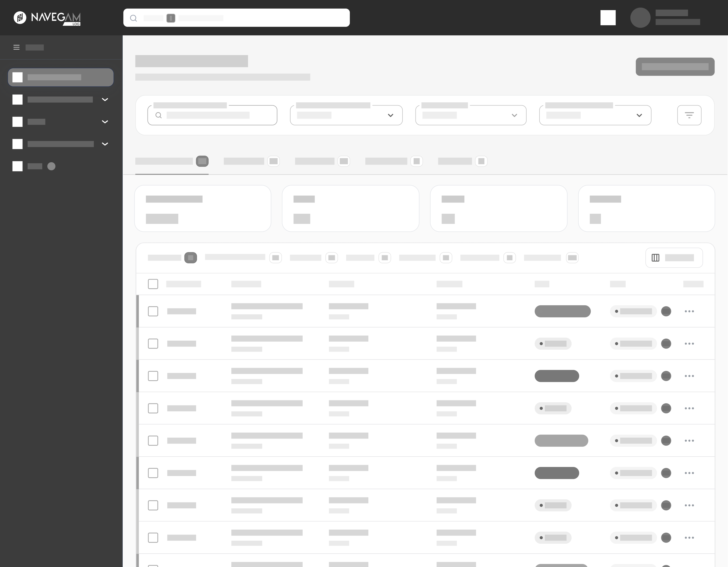
Task: Open the hamburger menu in sidebar
Action: [x=16, y=47]
